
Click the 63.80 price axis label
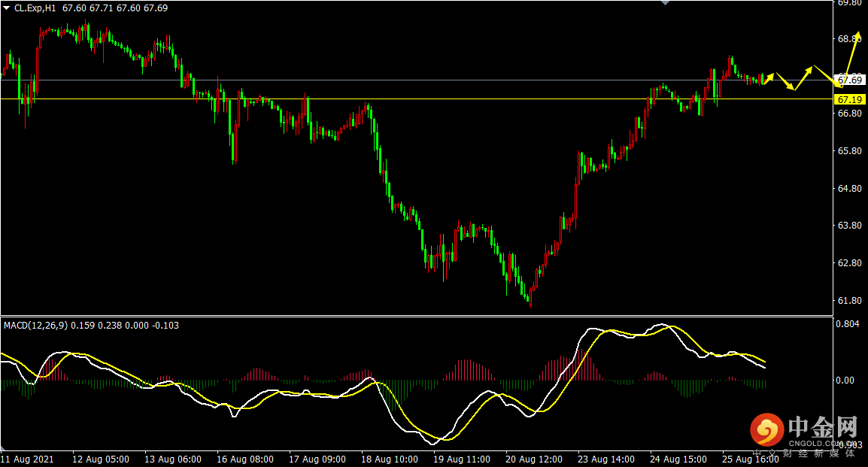click(850, 225)
